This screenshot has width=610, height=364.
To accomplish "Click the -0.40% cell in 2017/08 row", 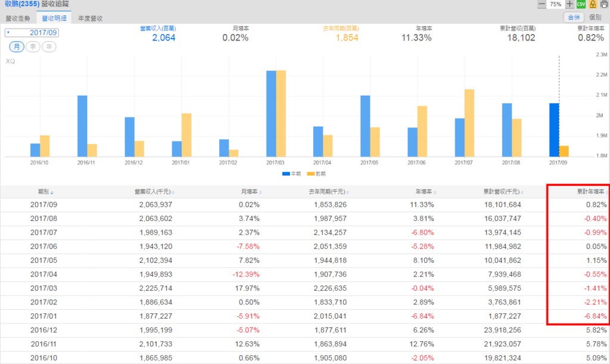I will [x=595, y=219].
